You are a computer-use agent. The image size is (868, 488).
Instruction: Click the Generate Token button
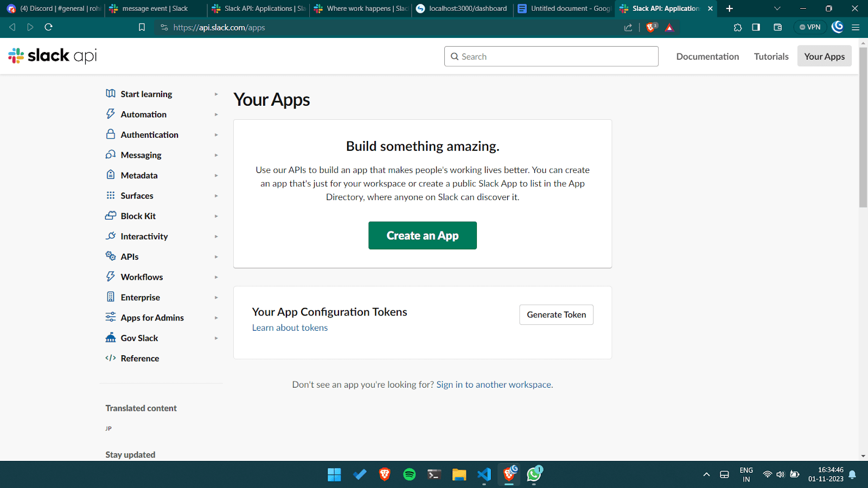556,314
